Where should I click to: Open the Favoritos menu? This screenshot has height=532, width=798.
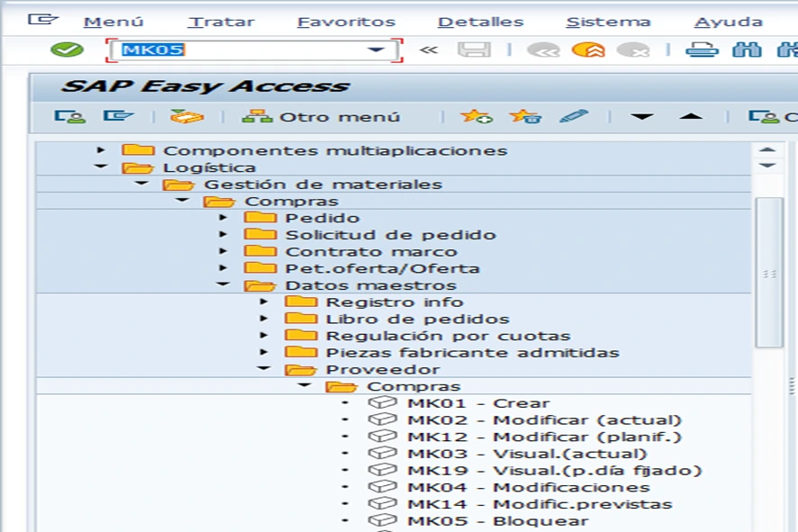346,22
